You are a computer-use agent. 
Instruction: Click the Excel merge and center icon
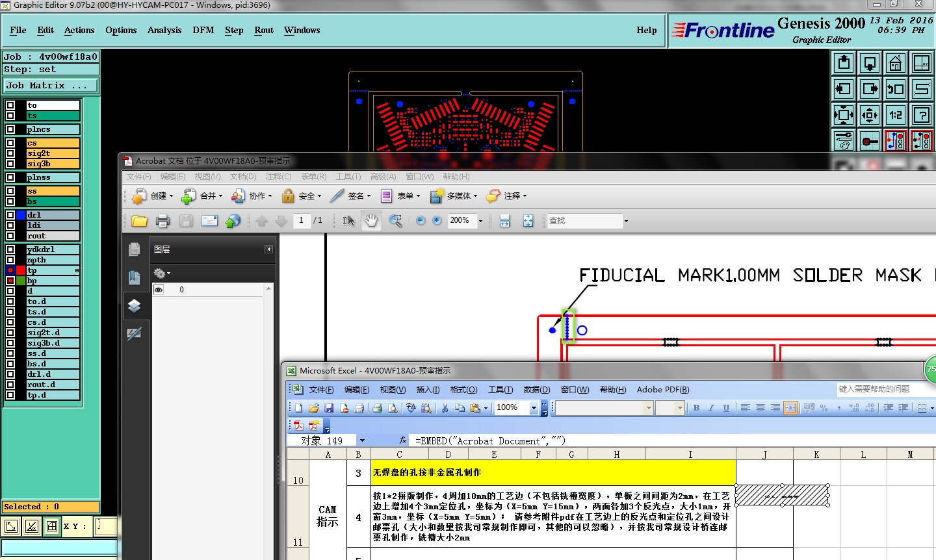790,408
